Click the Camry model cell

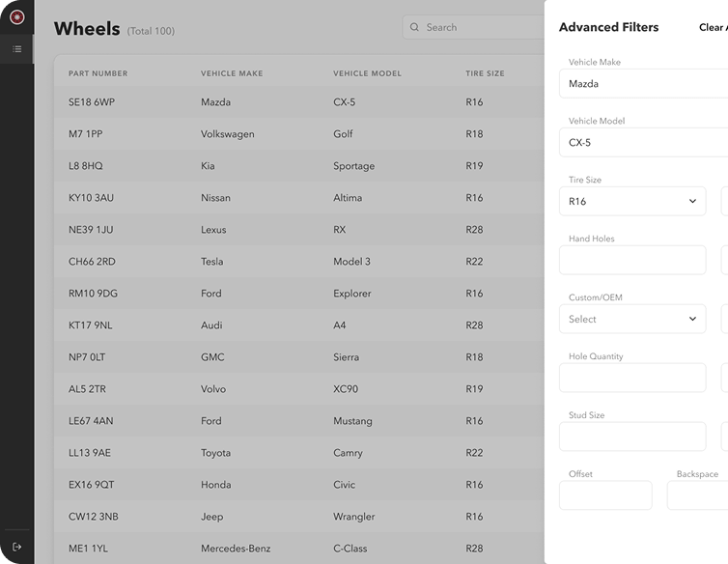point(348,453)
